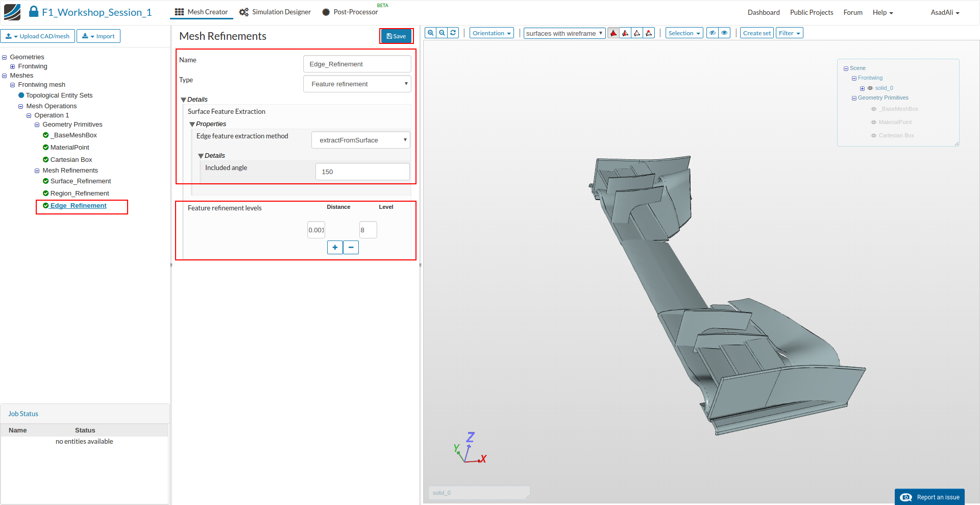This screenshot has height=505, width=980.
Task: Remove a feature refinement level row
Action: tap(351, 248)
